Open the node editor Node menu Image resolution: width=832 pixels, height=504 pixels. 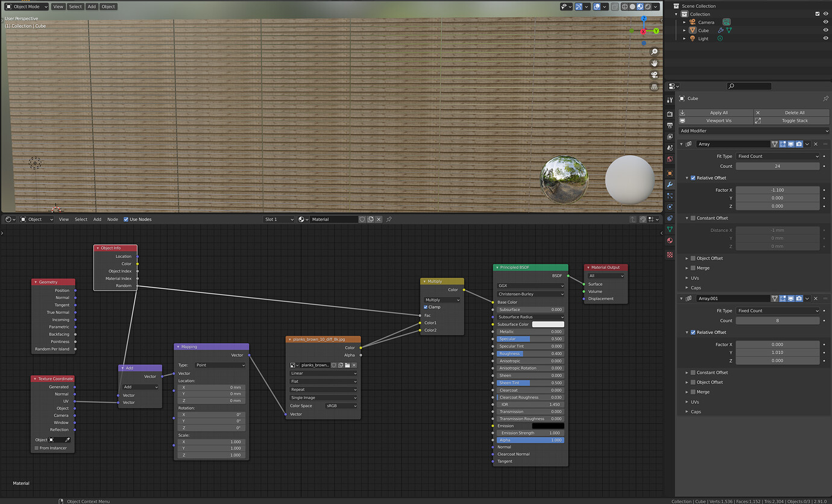point(113,219)
